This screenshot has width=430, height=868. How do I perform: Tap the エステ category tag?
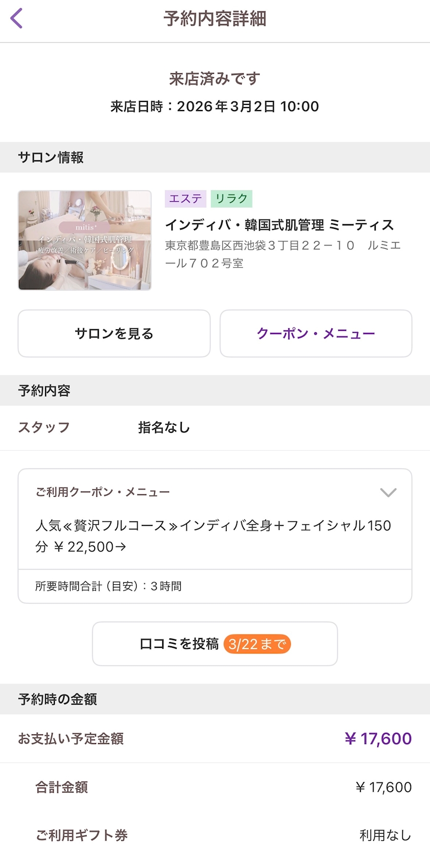coord(185,199)
